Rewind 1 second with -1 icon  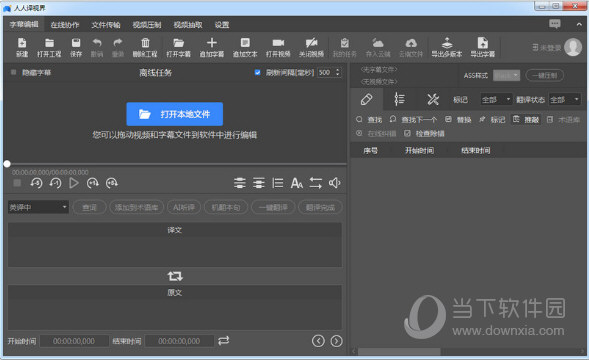click(55, 183)
